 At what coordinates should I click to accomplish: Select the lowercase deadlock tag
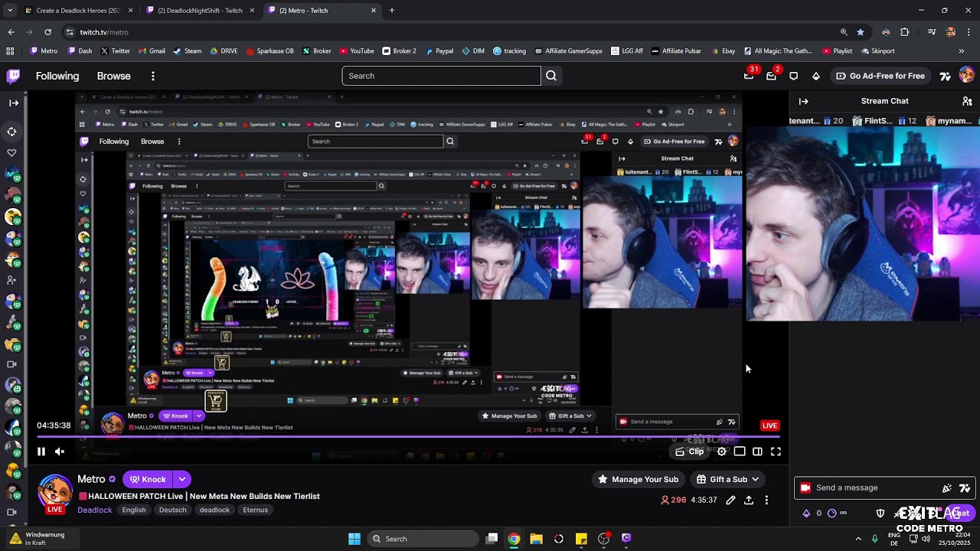(x=214, y=510)
